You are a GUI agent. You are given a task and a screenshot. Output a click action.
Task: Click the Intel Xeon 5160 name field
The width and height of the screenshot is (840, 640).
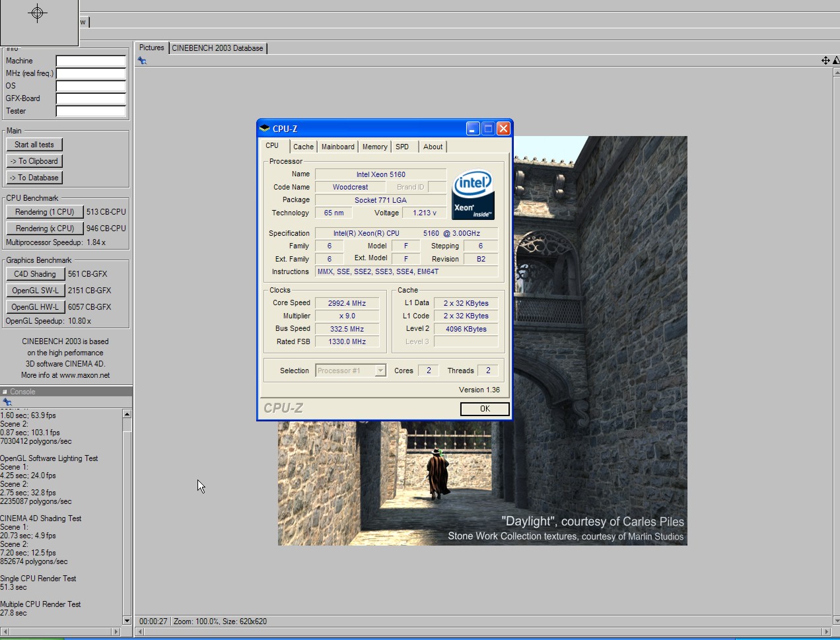pyautogui.click(x=380, y=174)
